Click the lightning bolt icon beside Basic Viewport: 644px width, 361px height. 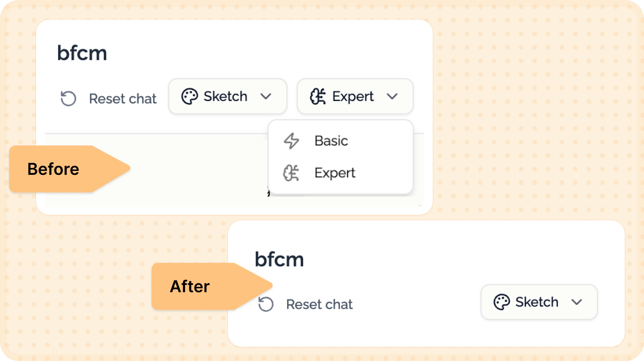point(291,141)
